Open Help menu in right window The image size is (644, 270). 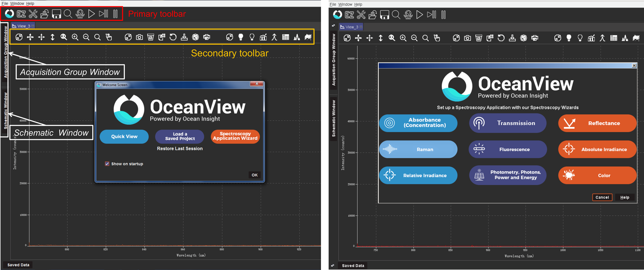pyautogui.click(x=358, y=4)
